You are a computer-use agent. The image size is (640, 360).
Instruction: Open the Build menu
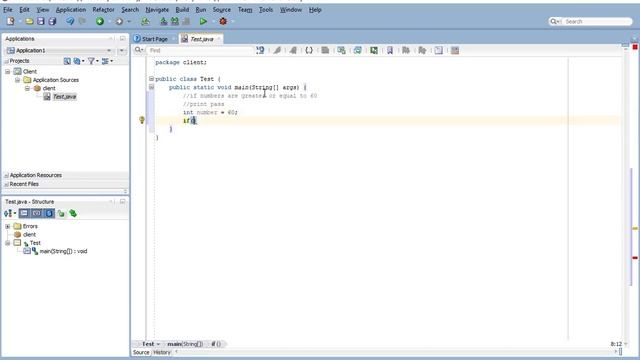click(x=182, y=9)
